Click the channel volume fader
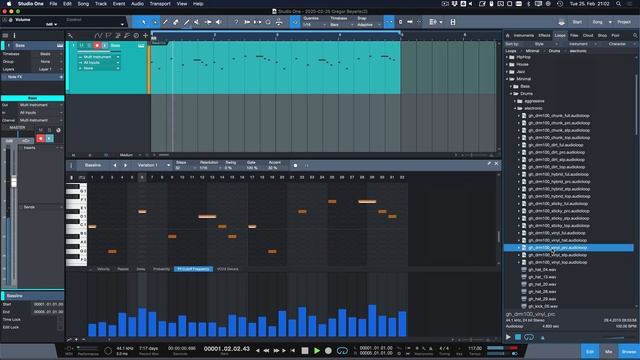Screen dimensions: 640x360 [x=14, y=182]
